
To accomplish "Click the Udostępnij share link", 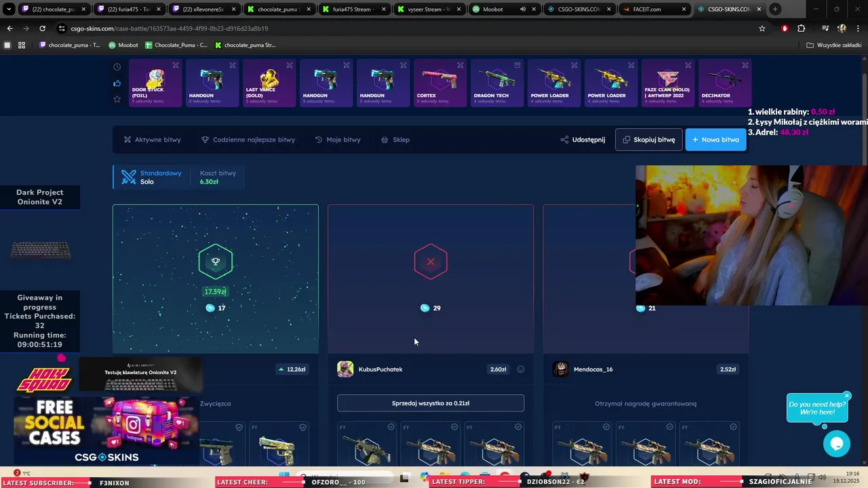I will [x=583, y=140].
